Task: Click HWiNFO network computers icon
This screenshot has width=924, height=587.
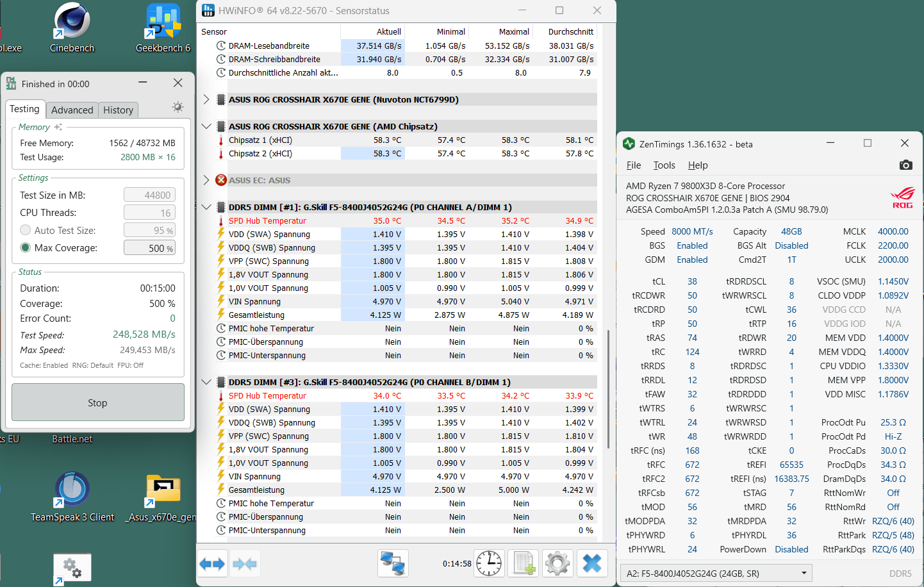Action: click(393, 564)
